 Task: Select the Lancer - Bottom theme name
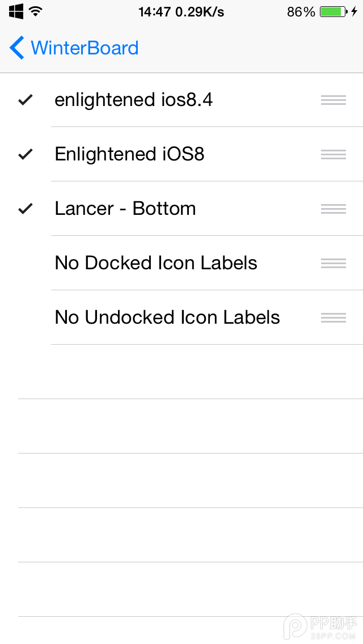(x=125, y=209)
